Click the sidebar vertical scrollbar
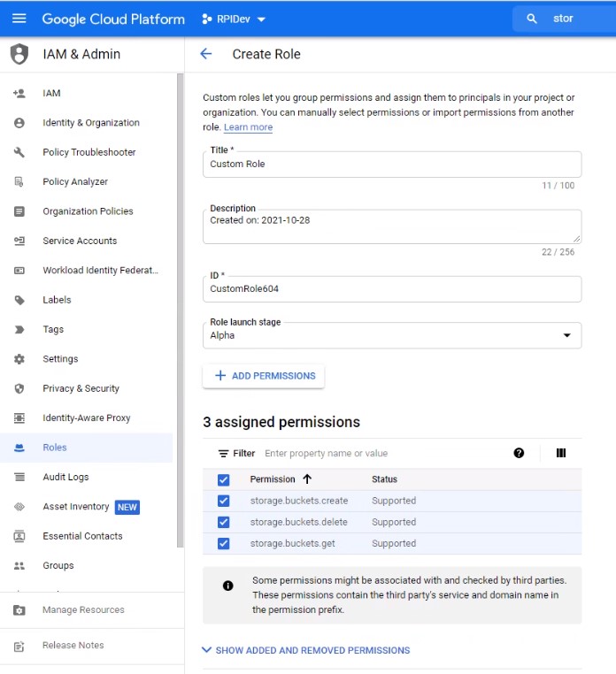This screenshot has width=616, height=674. (181, 310)
